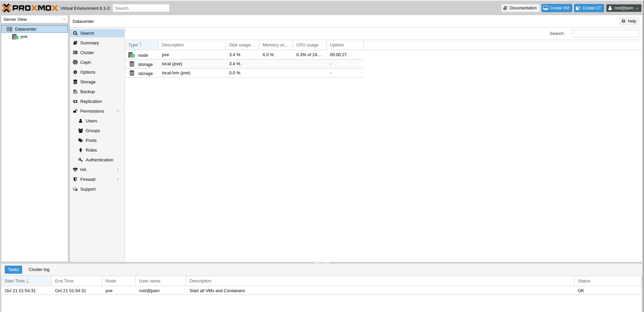Click the storage icon in local-lvm (pve) row
Viewport: 644px width, 312px height.
132,73
